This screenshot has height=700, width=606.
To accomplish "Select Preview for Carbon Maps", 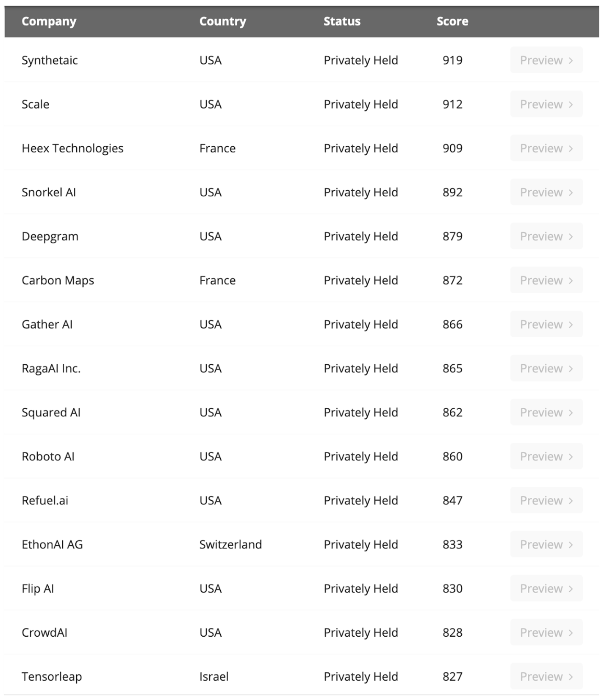I will [x=546, y=280].
